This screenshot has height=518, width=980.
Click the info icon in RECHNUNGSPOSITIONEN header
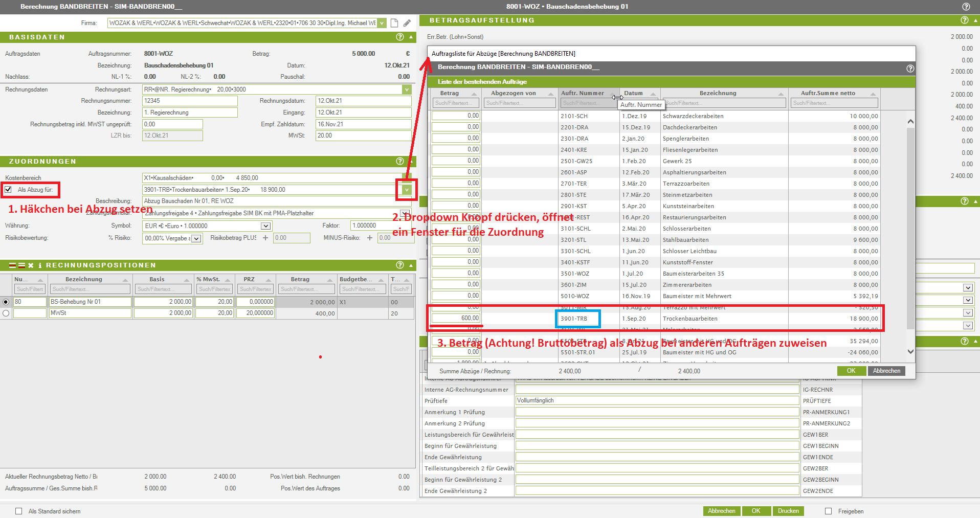pos(40,265)
